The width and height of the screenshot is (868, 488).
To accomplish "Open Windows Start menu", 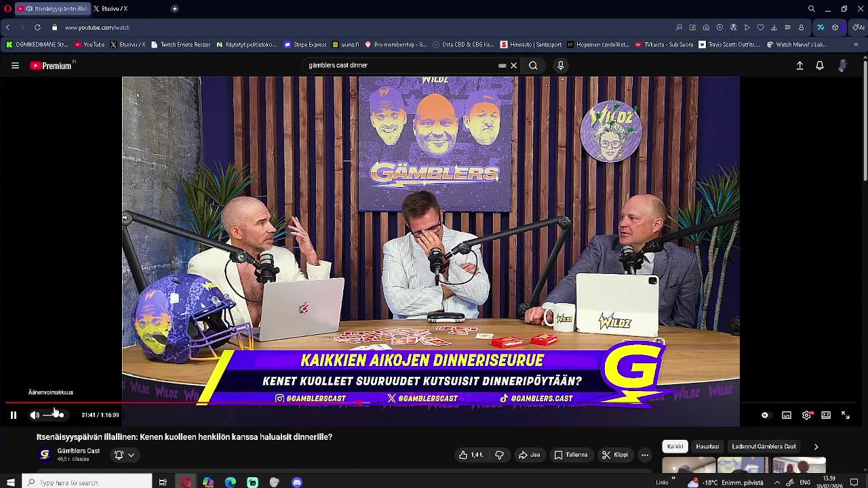I will pos(10,483).
